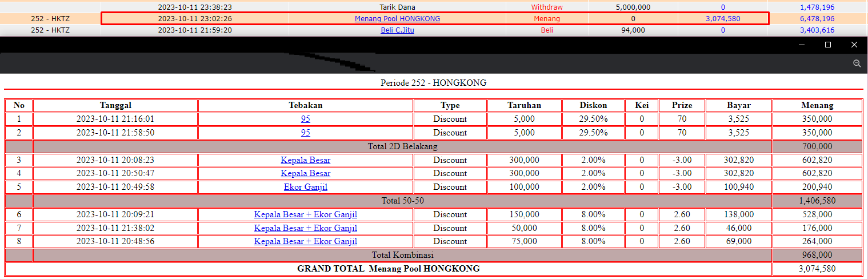Select the 1,406,580 subtotal value
Screen dimensions: 868x279
(x=817, y=201)
